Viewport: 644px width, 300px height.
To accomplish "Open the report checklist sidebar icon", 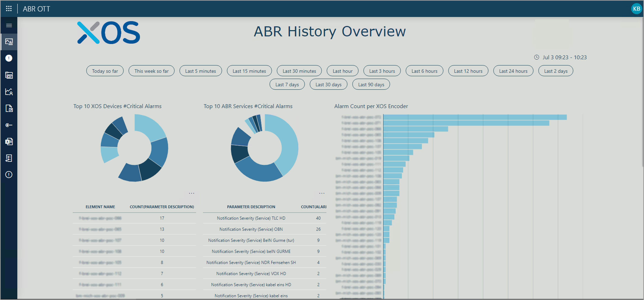I will click(x=9, y=158).
